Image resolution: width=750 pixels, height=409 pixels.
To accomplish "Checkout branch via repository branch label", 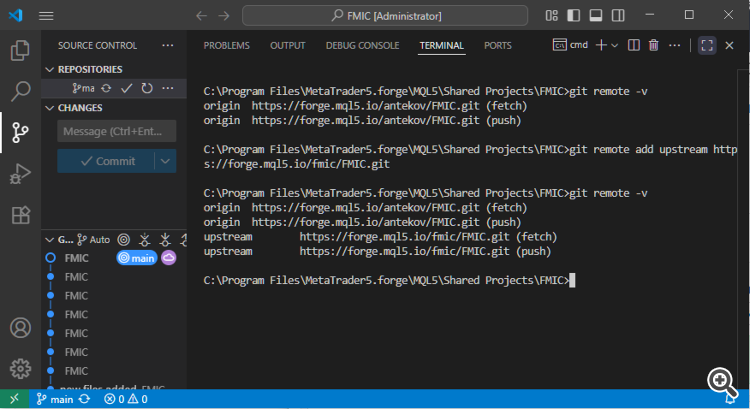I will [x=84, y=88].
